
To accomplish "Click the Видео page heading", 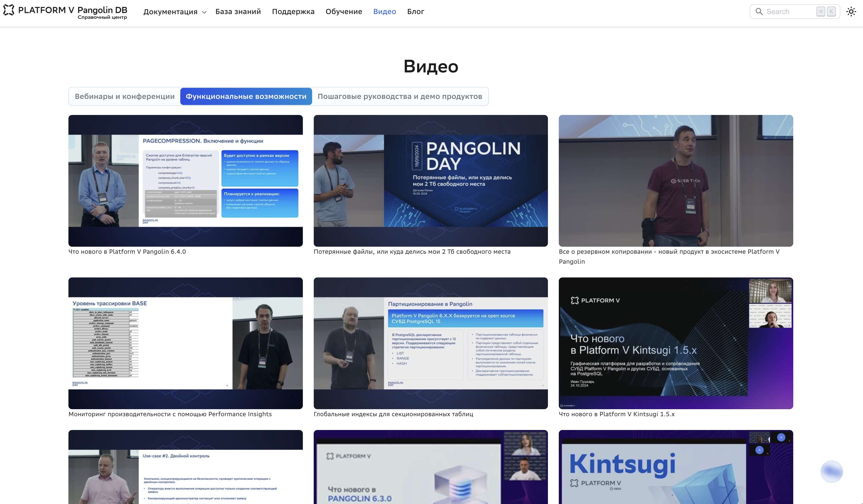I will (431, 66).
